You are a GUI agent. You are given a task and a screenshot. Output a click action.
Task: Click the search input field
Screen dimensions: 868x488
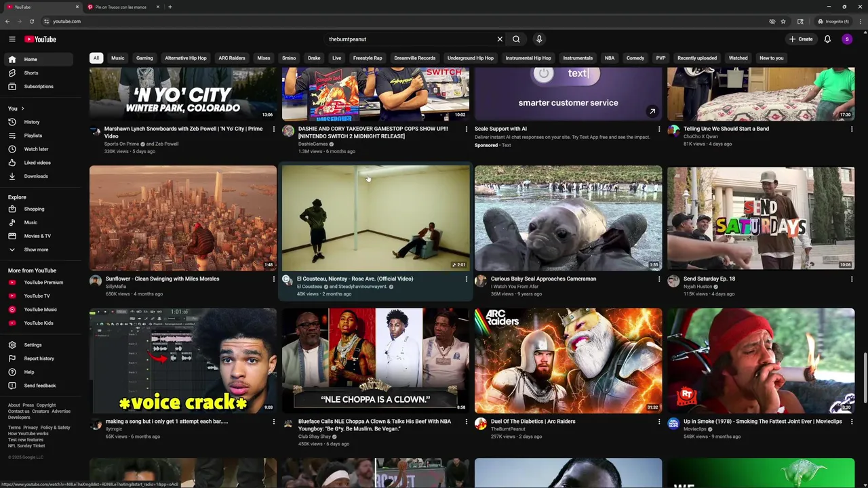[x=410, y=39]
